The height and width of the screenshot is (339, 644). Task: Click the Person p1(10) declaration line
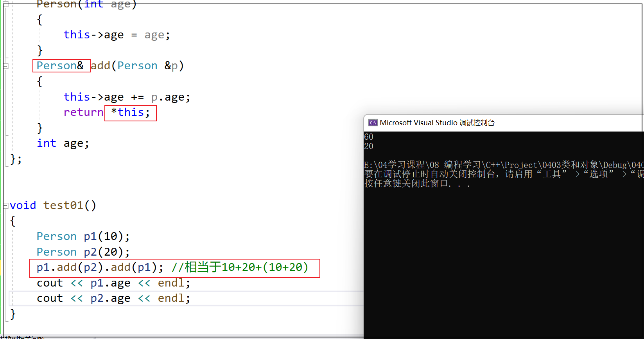pyautogui.click(x=83, y=236)
